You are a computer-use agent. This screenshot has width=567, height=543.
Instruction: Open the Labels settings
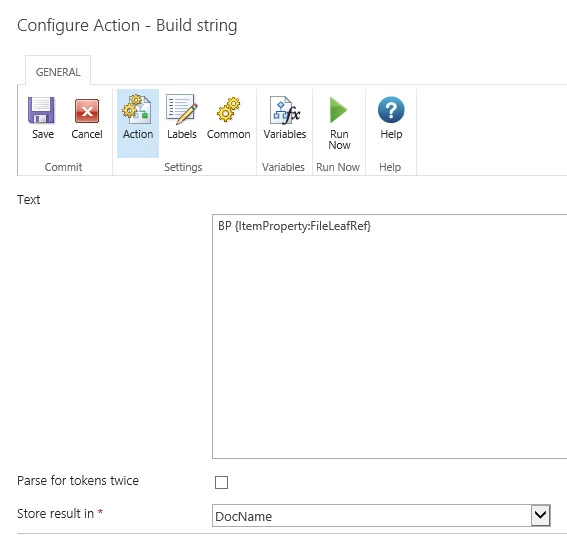182,109
